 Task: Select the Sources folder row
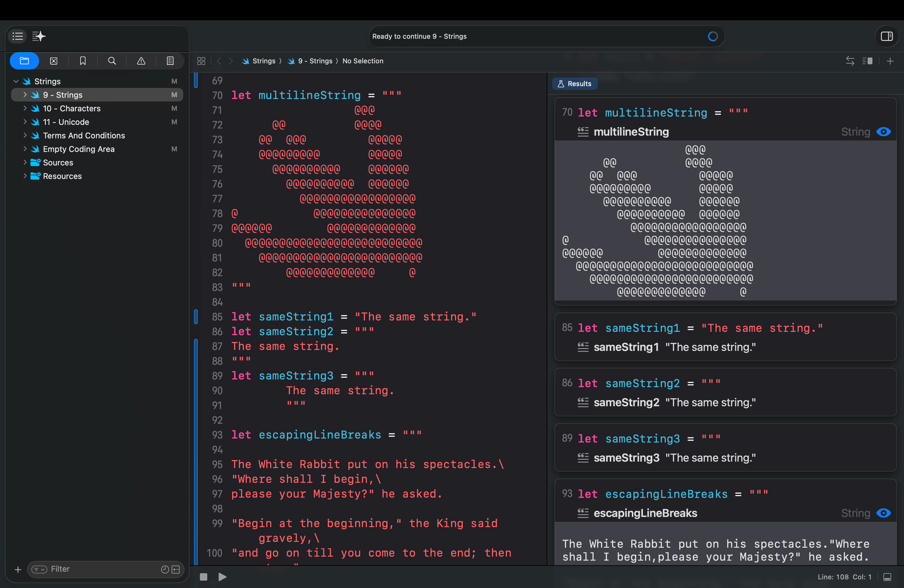coord(97,162)
